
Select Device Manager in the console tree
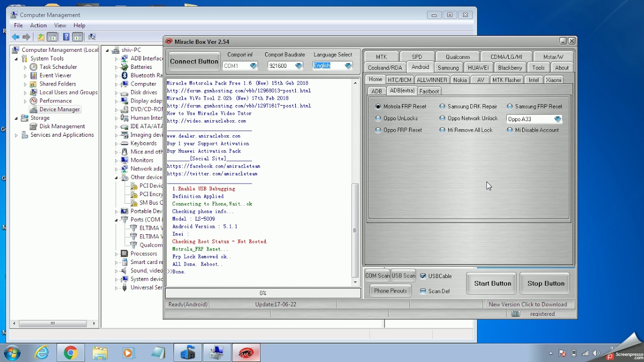(59, 110)
